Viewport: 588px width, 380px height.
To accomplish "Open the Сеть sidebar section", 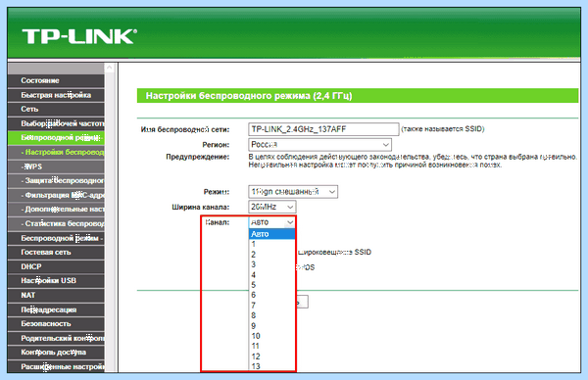I will [56, 109].
